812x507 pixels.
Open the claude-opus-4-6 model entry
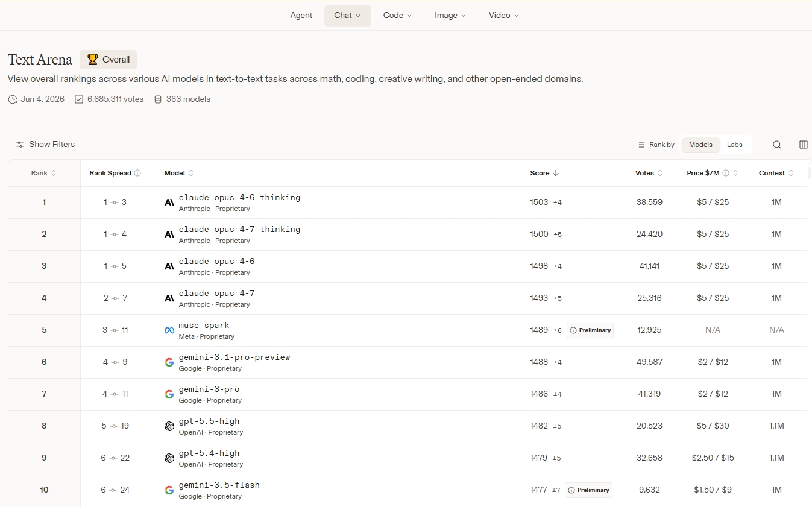click(217, 262)
